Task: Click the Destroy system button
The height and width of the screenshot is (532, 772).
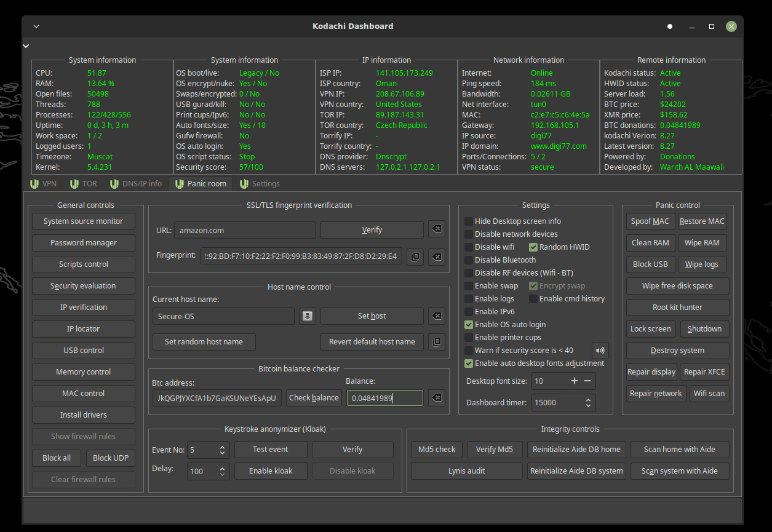Action: point(677,351)
